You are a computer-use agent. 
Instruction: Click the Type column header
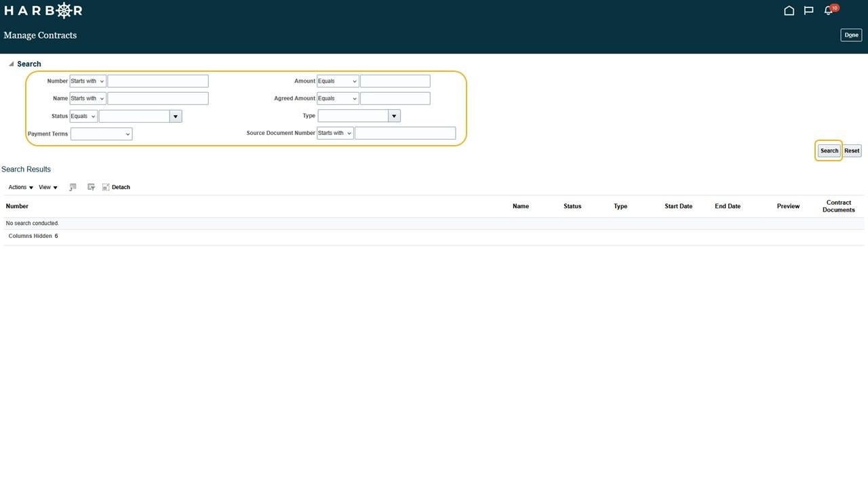(620, 206)
